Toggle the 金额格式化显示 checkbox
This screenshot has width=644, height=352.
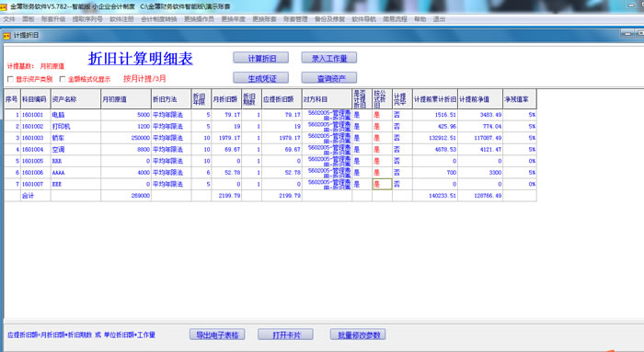coord(63,79)
